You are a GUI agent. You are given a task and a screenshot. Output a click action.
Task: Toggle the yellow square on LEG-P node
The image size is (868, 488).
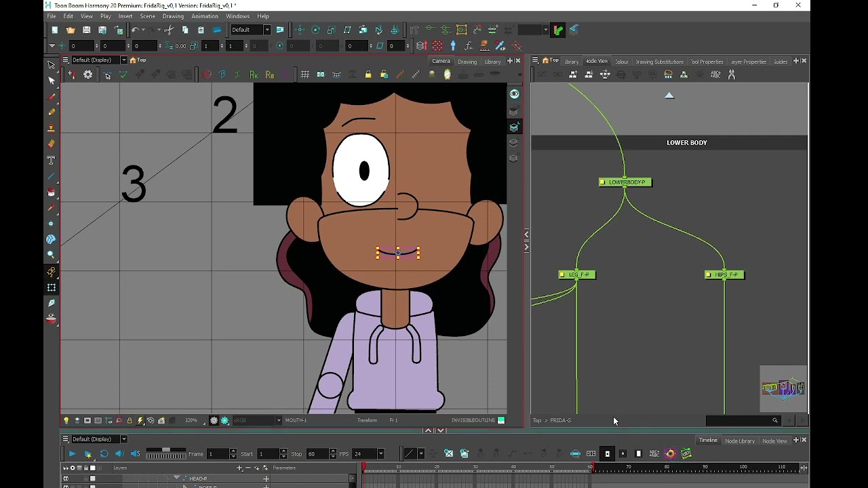(562, 275)
